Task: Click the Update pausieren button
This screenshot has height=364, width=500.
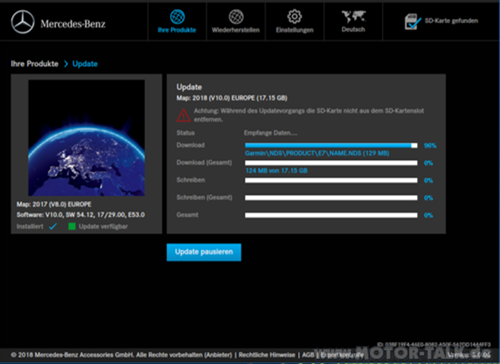Action: point(204,252)
